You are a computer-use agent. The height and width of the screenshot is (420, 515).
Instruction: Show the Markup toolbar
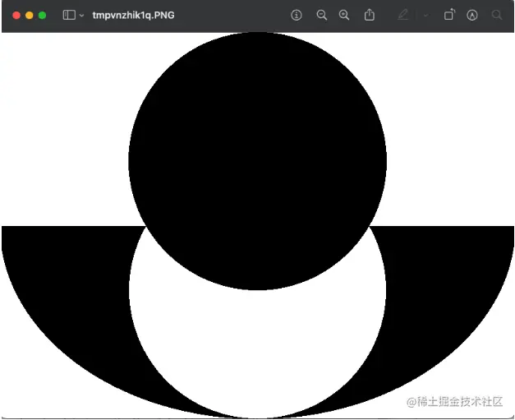[472, 15]
